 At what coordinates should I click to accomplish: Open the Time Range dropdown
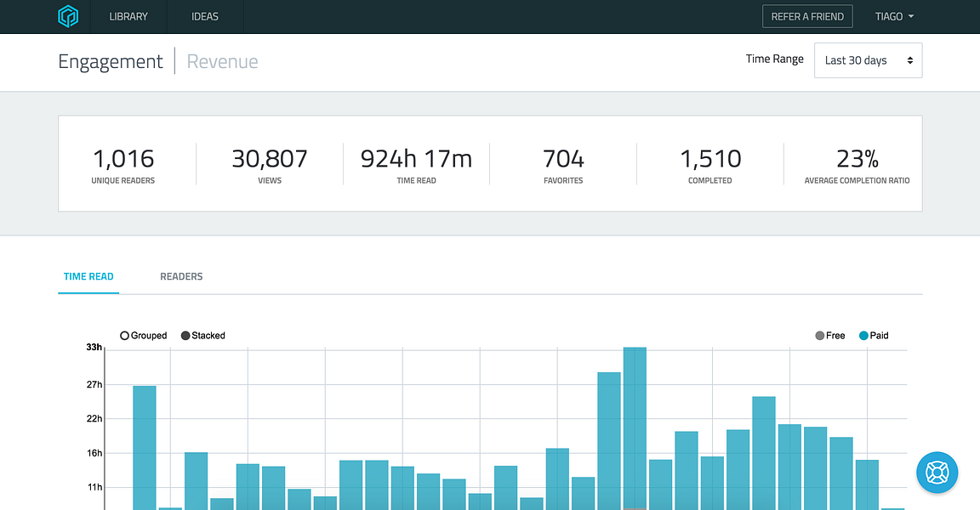coord(868,60)
